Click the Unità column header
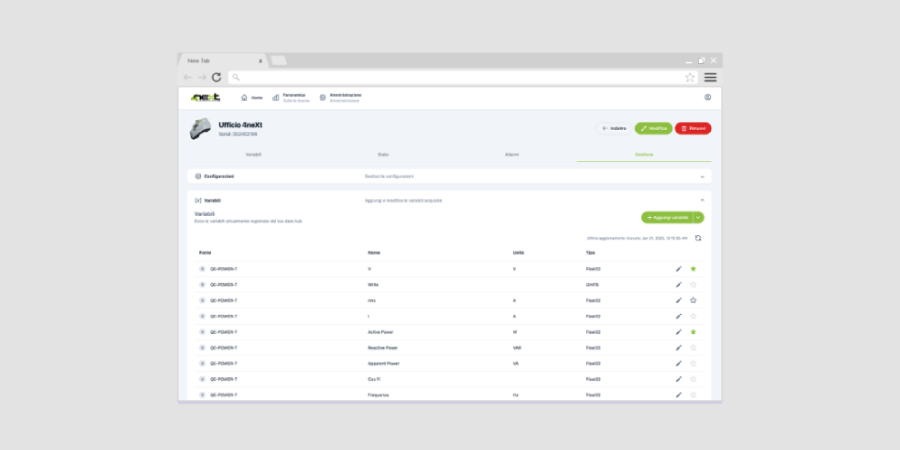This screenshot has height=450, width=900. (x=518, y=253)
